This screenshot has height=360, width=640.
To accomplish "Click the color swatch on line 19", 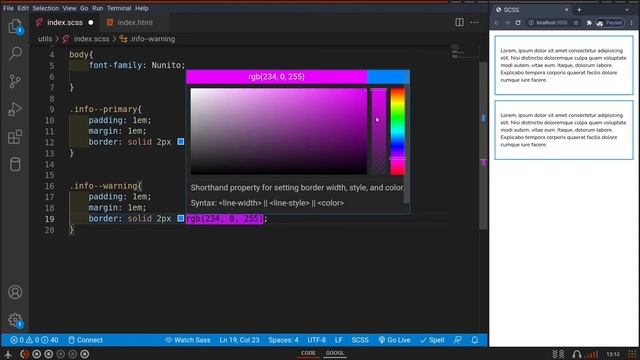I will coord(181,218).
